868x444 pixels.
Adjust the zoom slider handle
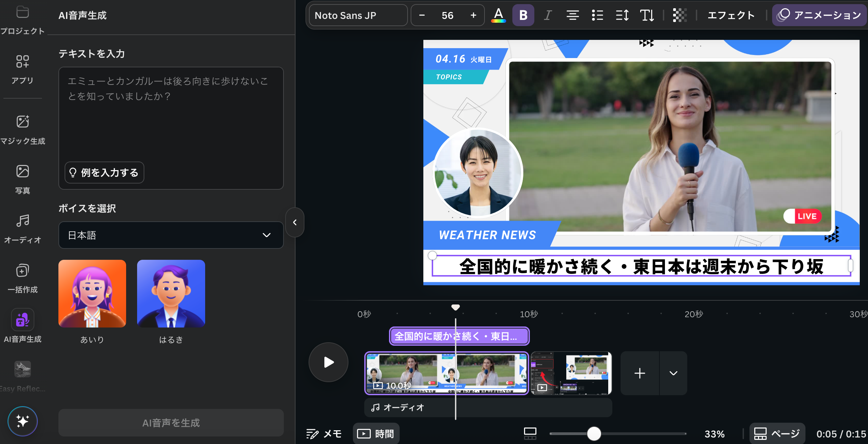(594, 434)
